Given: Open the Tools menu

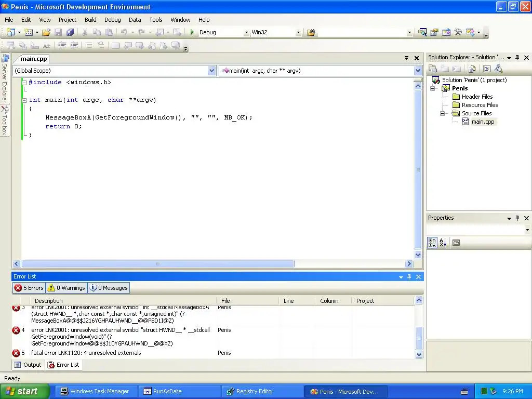Looking at the screenshot, I should point(156,20).
